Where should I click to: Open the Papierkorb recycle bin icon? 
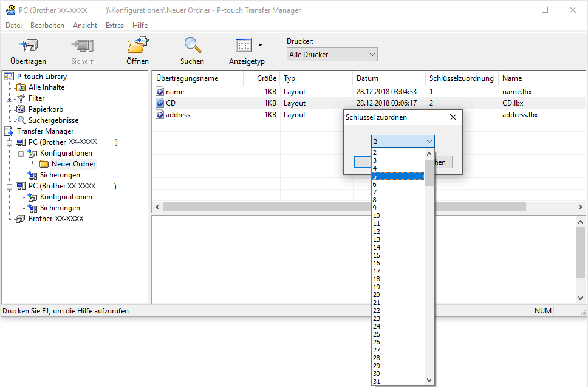point(21,109)
